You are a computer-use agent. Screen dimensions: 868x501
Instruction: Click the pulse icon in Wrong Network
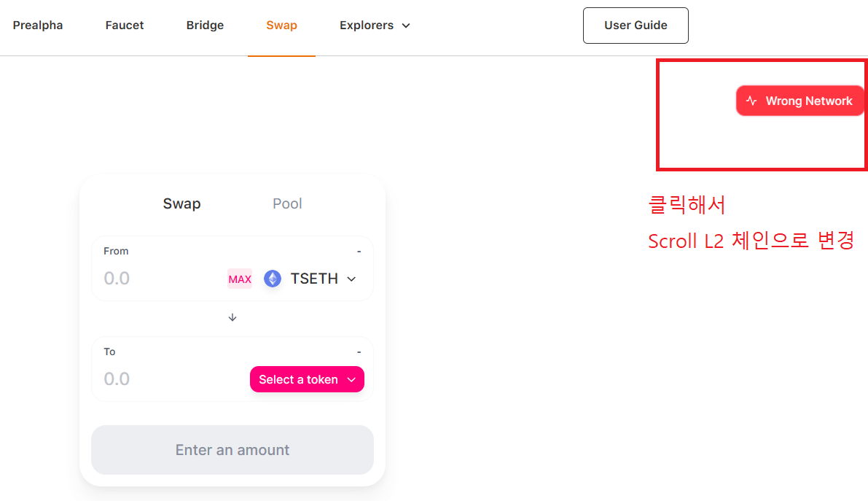751,101
